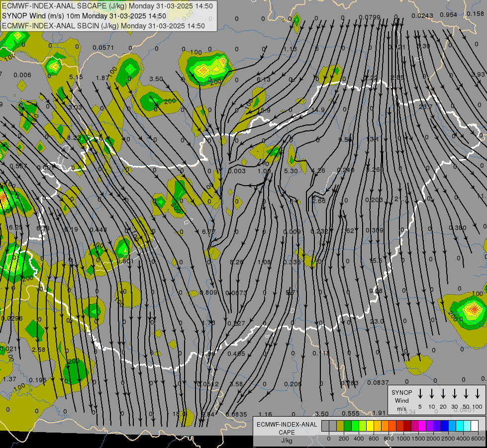Select map value 0.0837
The image size is (487, 448).
[x=378, y=383]
